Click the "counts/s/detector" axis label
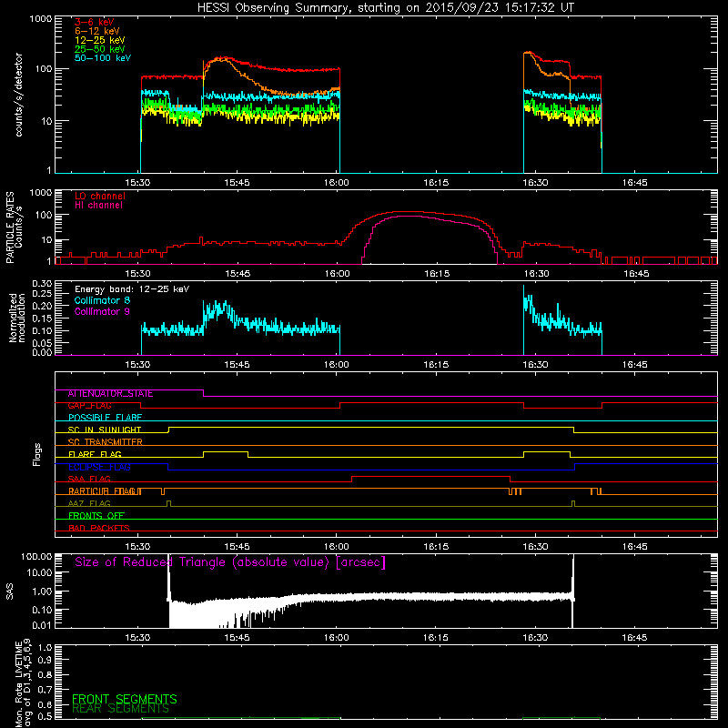The width and height of the screenshot is (728, 728). coord(18,95)
